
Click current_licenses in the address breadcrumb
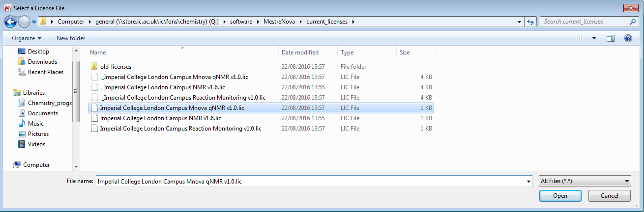tap(327, 22)
